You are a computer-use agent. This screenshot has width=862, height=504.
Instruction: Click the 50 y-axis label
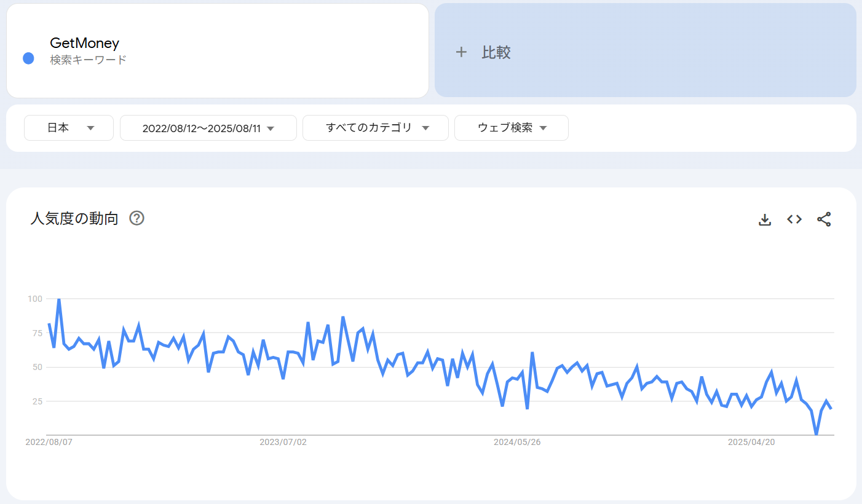point(38,367)
